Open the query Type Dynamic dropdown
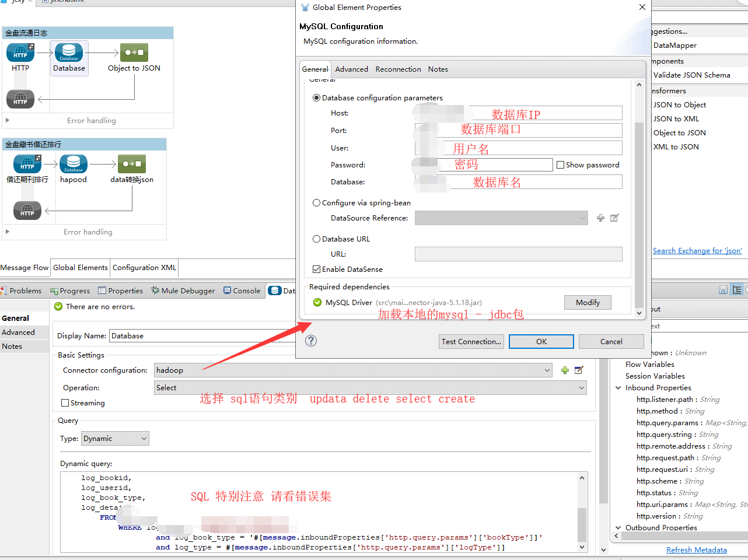748x560 pixels. tap(115, 439)
